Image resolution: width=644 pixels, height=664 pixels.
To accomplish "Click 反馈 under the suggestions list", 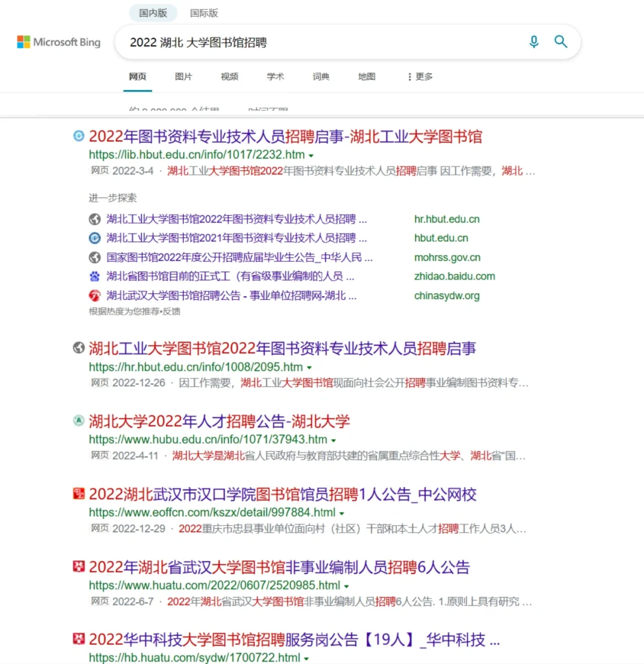I will pos(172,312).
